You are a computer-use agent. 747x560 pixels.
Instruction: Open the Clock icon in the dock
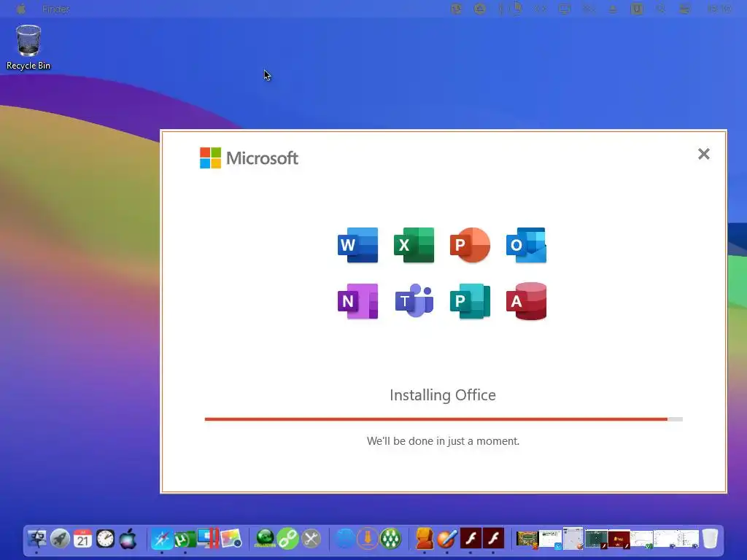[x=105, y=539]
